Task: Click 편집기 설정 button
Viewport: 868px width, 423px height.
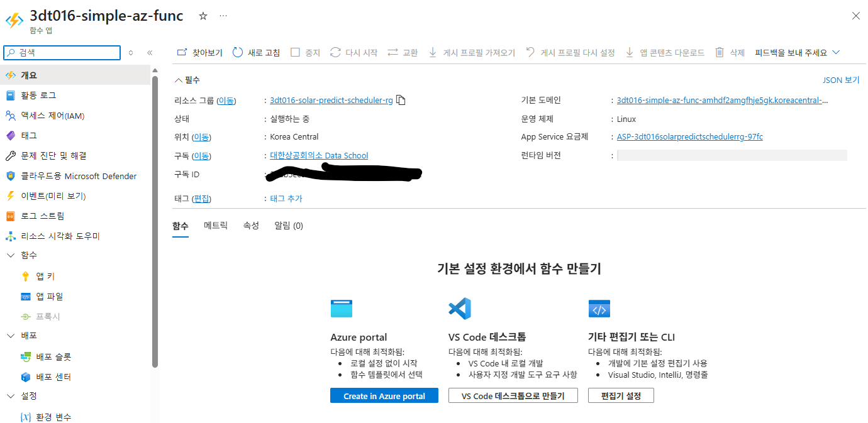Action: click(x=621, y=396)
